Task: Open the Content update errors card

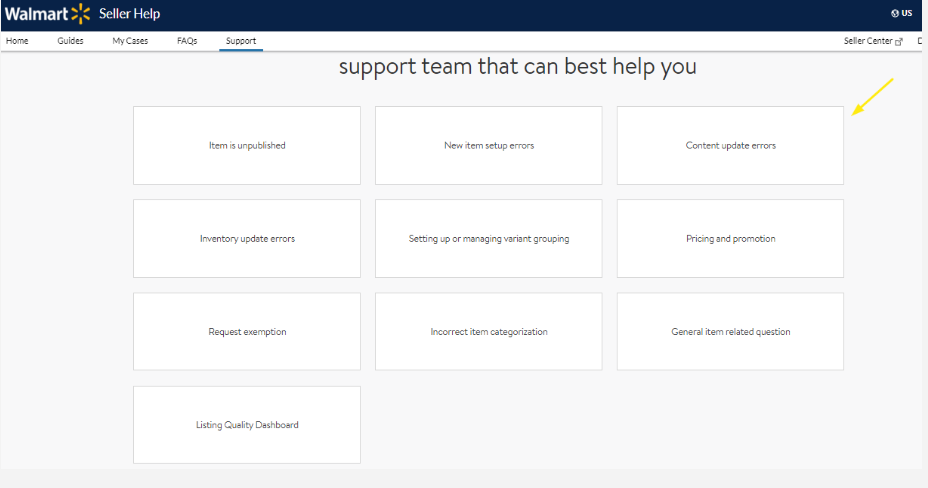Action: tap(730, 146)
